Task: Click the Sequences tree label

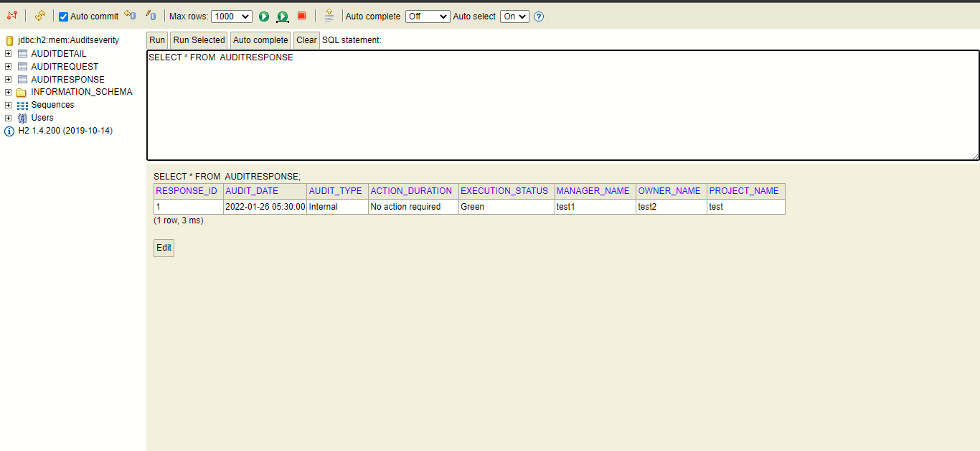Action: coord(52,105)
